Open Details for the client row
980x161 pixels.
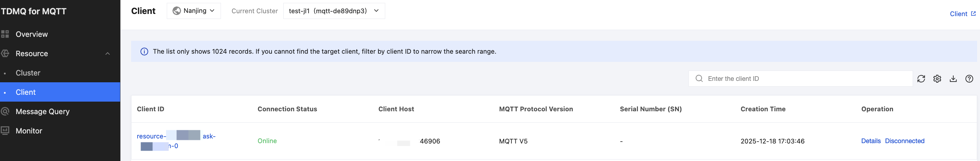coord(871,141)
